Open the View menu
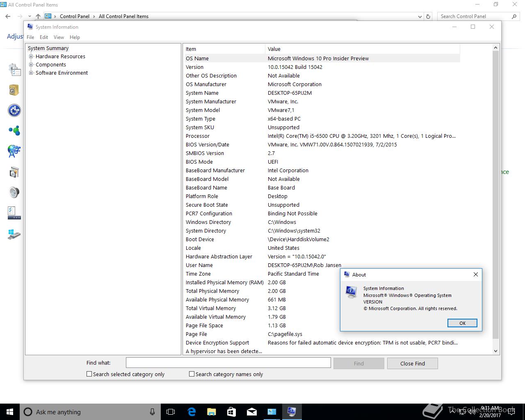 [x=59, y=37]
